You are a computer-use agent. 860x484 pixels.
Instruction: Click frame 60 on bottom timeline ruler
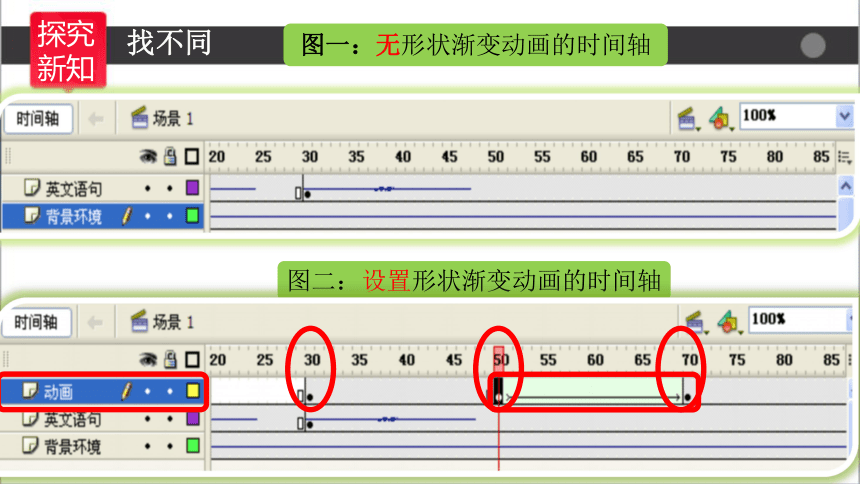tap(596, 360)
